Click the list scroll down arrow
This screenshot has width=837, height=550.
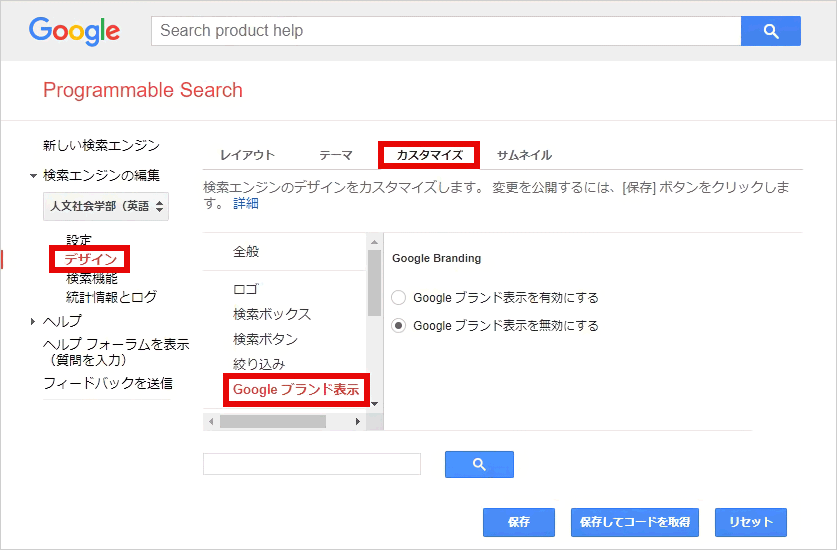[x=374, y=404]
